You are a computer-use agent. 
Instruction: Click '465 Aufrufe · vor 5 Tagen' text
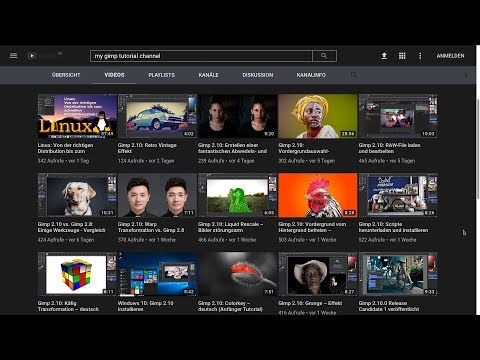click(387, 161)
